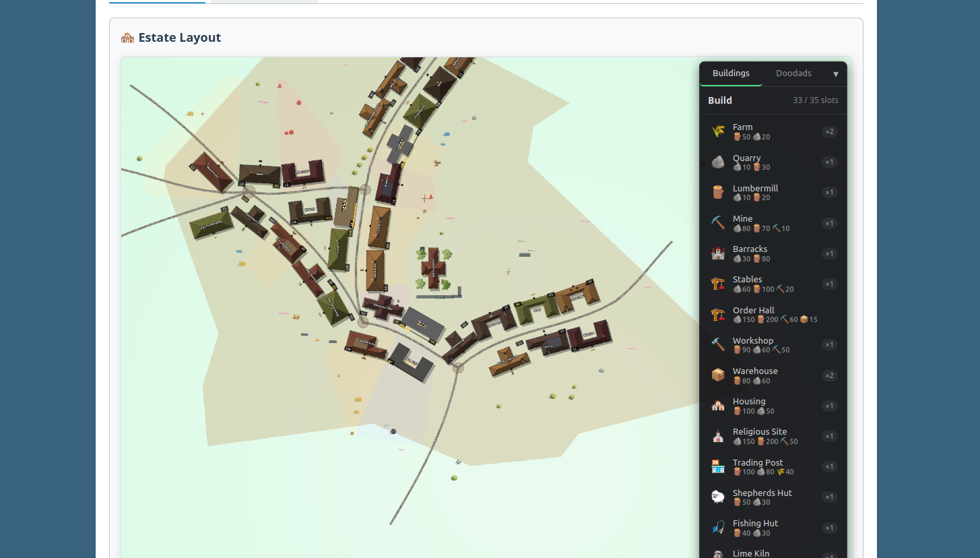Collapse the build panel with the arrow
This screenshot has width=980, height=558.
point(836,74)
